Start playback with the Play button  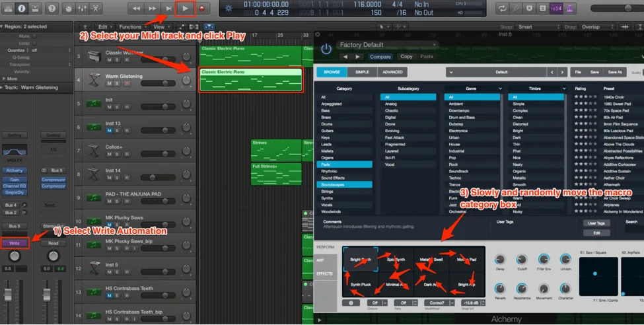point(185,8)
